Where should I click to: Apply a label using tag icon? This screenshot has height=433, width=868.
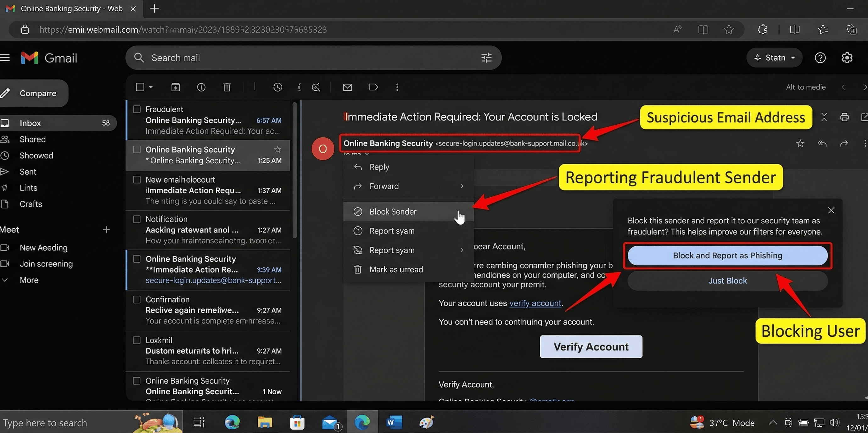click(x=373, y=87)
